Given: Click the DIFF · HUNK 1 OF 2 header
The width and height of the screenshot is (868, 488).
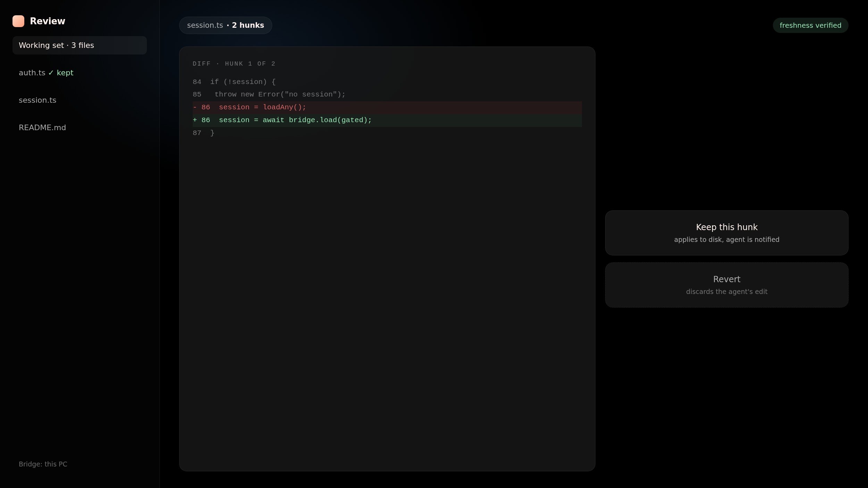Looking at the screenshot, I should click(234, 64).
